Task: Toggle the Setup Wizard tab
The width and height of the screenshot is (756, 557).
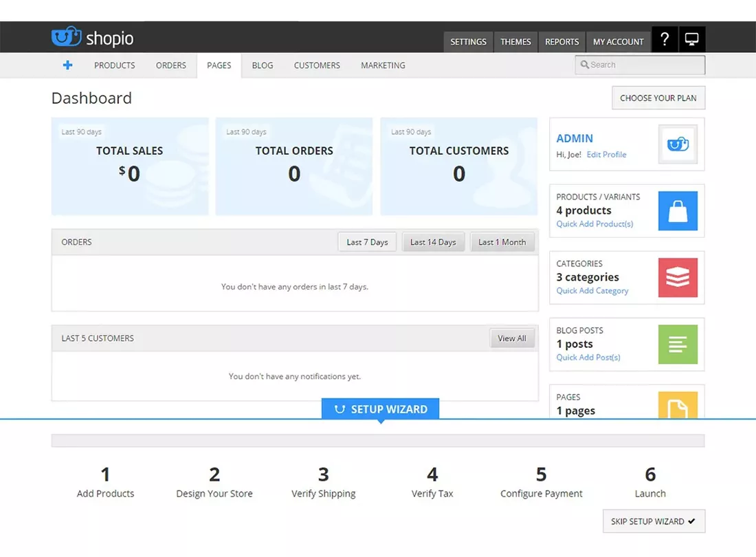Action: (381, 409)
